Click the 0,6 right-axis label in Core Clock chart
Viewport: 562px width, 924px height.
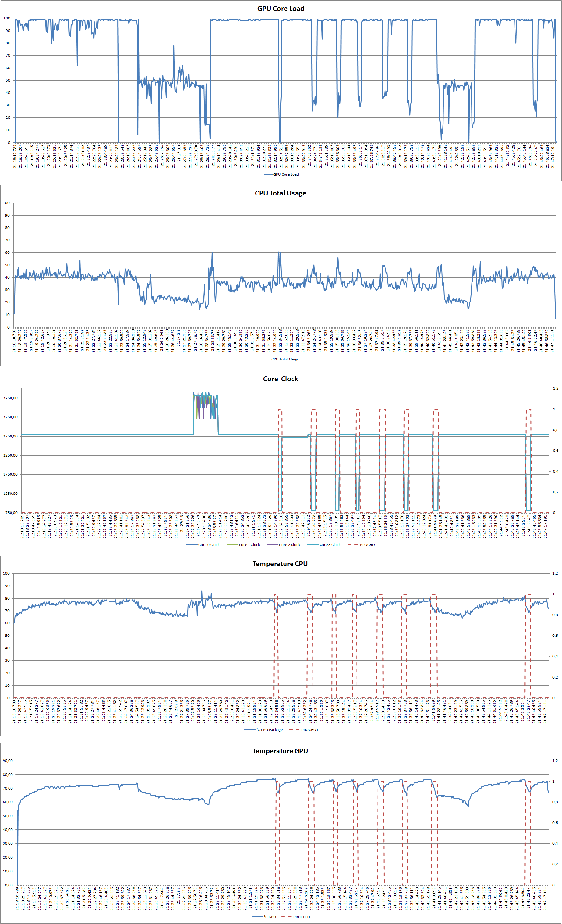[556, 450]
